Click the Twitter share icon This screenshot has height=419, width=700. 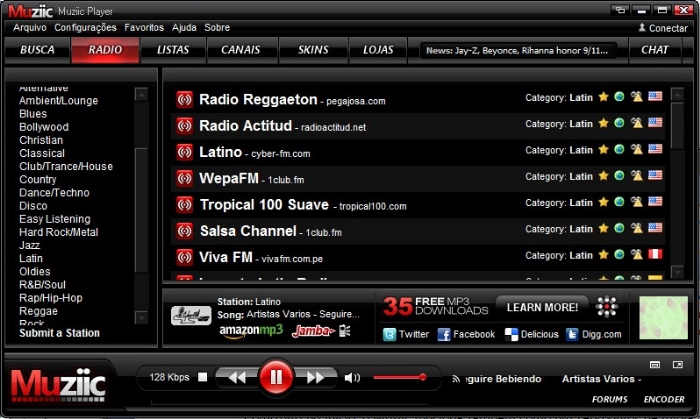(391, 334)
